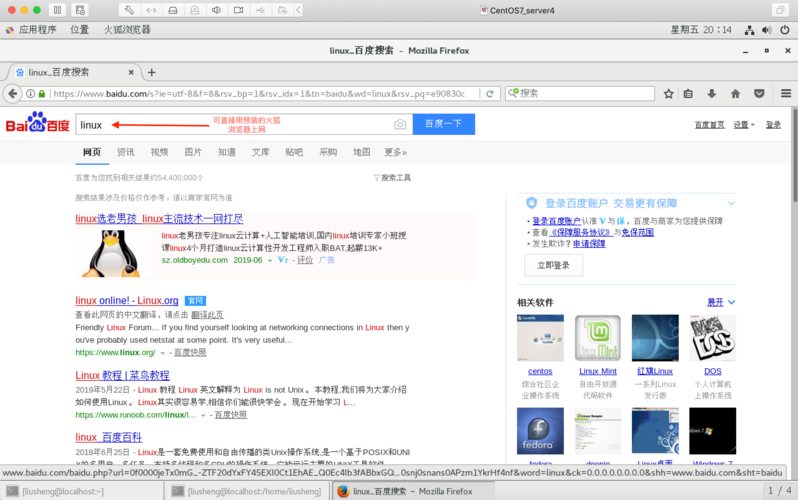Viewport: 798px width, 500px height.
Task: Close the linux_百度搜索 tab
Action: click(x=131, y=72)
